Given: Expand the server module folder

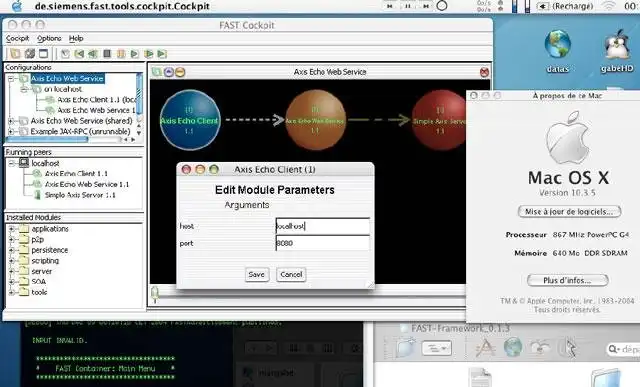Looking at the screenshot, I should (x=11, y=271).
